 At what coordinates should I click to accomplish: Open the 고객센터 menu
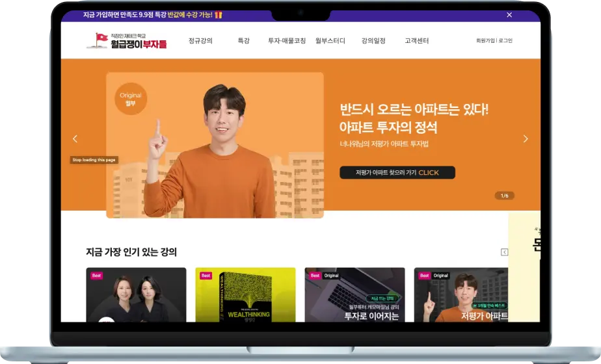417,40
